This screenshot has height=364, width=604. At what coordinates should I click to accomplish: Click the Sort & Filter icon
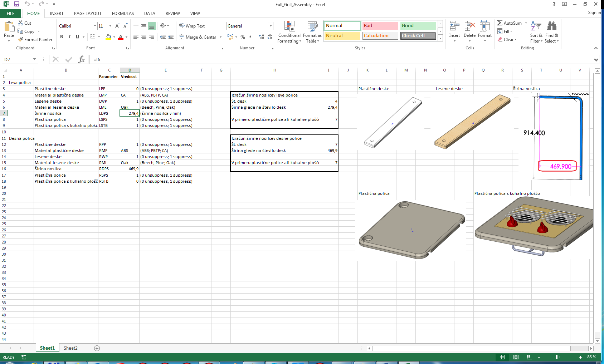tap(536, 26)
